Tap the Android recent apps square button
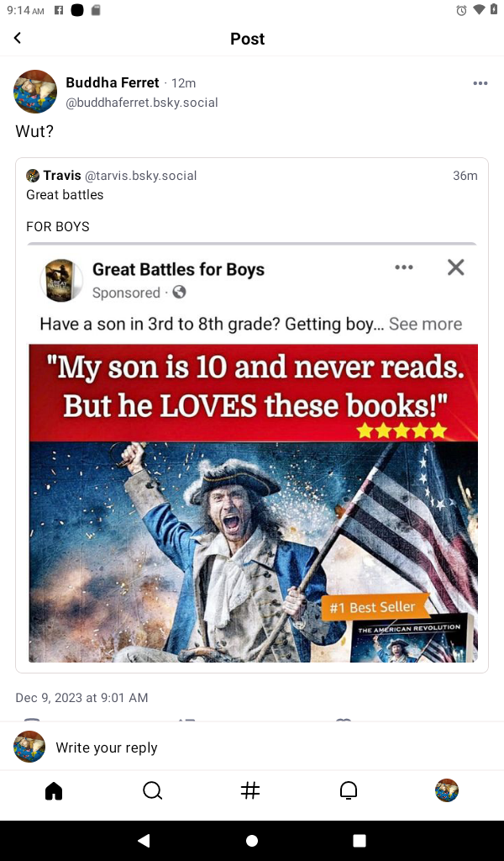The image size is (504, 861). click(x=360, y=841)
